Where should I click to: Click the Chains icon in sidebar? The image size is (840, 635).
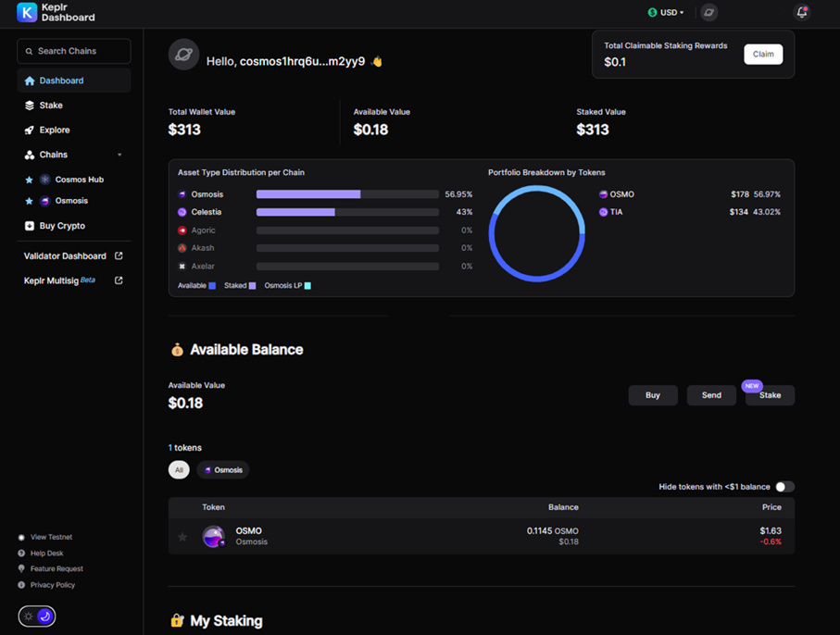tap(30, 155)
